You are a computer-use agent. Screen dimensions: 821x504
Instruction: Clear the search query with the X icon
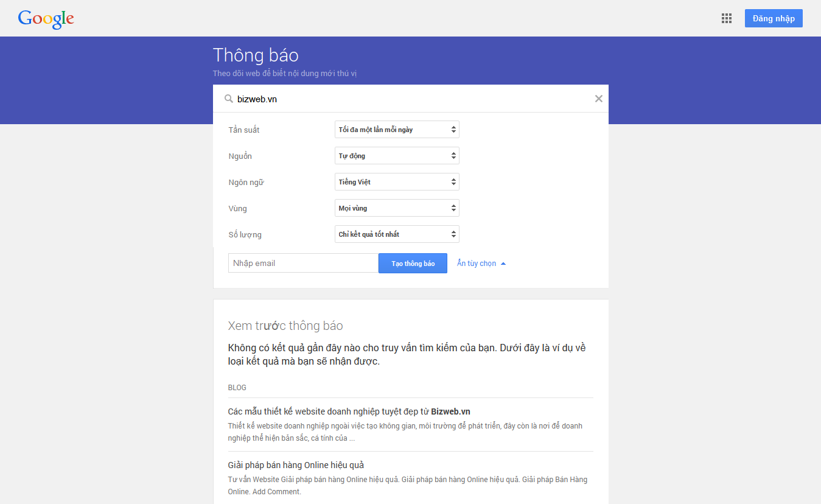click(x=599, y=99)
